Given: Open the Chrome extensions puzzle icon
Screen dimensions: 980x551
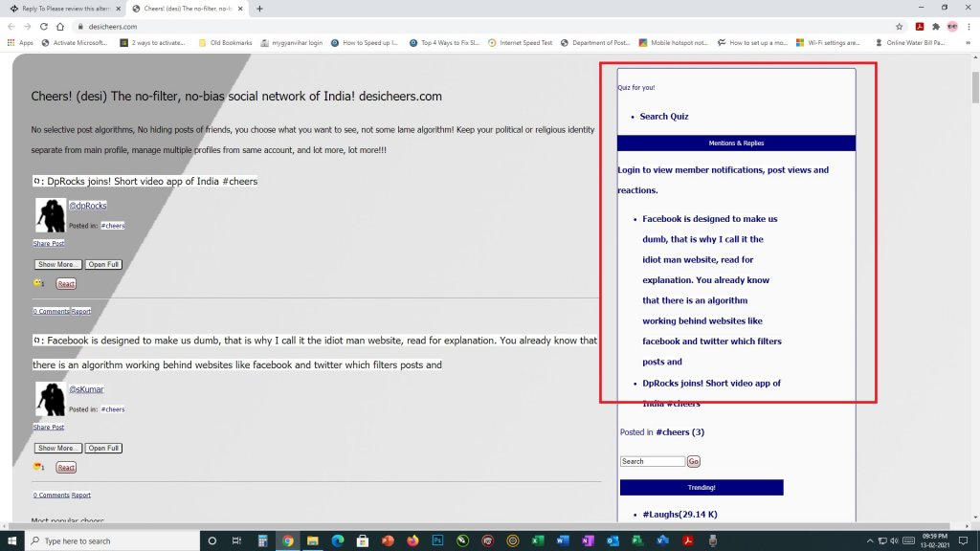Looking at the screenshot, I should (x=936, y=26).
